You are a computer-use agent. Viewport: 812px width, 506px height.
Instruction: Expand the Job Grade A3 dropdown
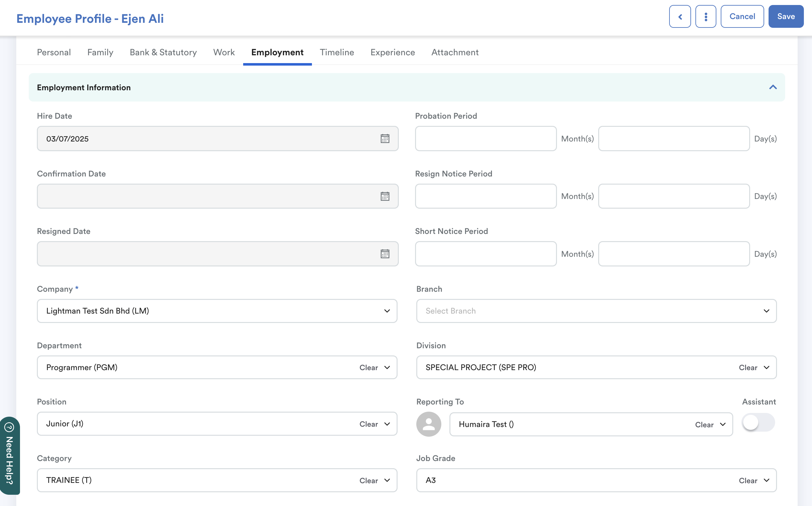pyautogui.click(x=766, y=480)
